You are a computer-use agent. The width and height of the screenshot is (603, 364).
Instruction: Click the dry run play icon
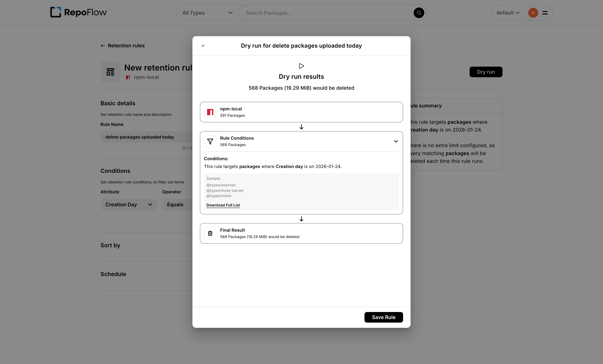tap(301, 66)
